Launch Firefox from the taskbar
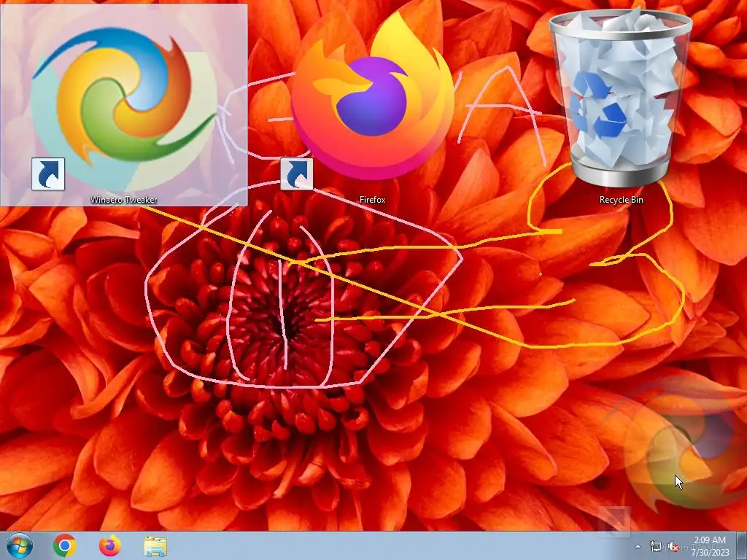The width and height of the screenshot is (747, 560). pyautogui.click(x=110, y=545)
